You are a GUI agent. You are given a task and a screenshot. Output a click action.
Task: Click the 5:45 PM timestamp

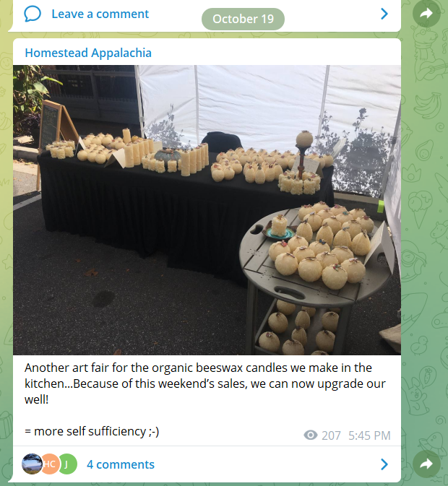pos(369,435)
